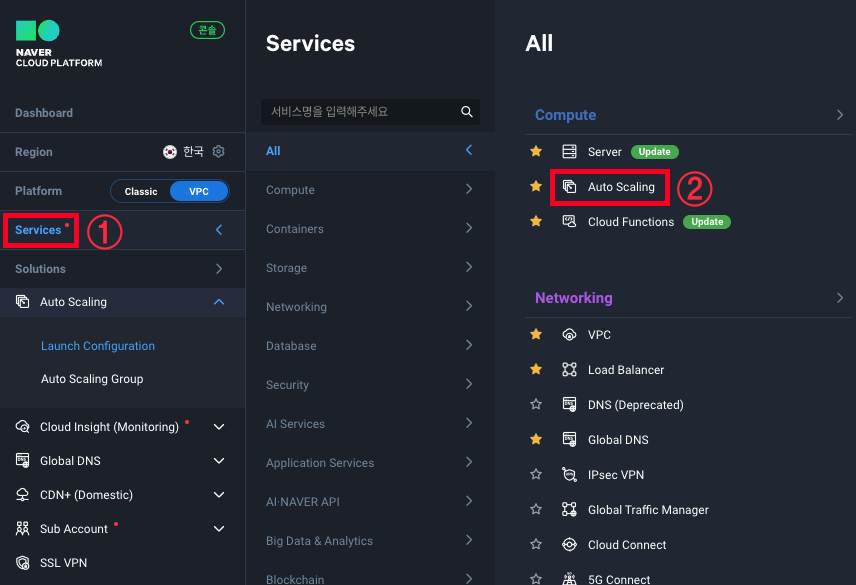Click the Load Balancer service icon
This screenshot has width=856, height=585.
pos(569,369)
